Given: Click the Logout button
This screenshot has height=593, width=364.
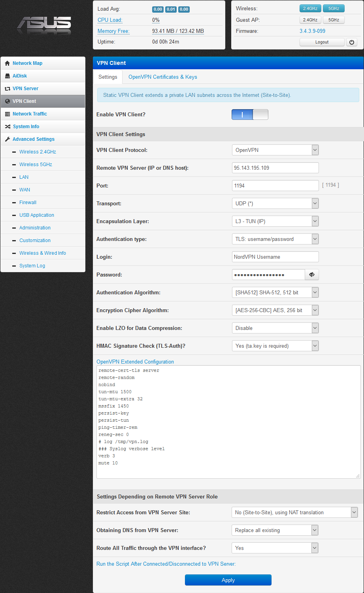Looking at the screenshot, I should (x=322, y=42).
